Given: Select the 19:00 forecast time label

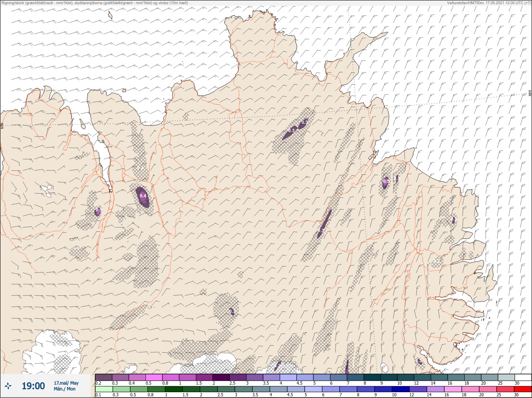Looking at the screenshot, I should click(x=33, y=386).
